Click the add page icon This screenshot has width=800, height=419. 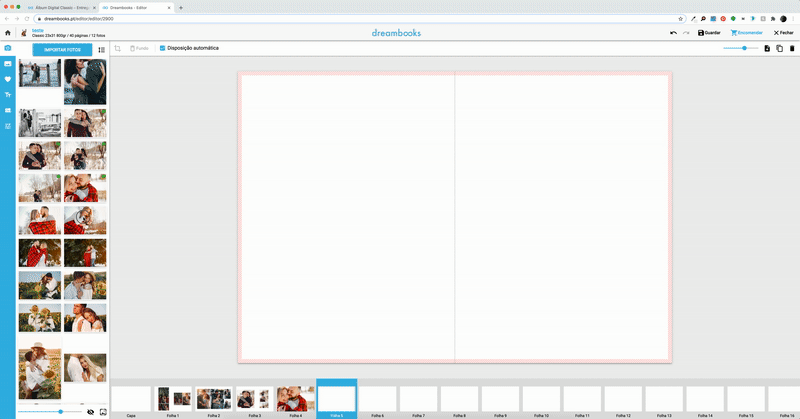(766, 48)
